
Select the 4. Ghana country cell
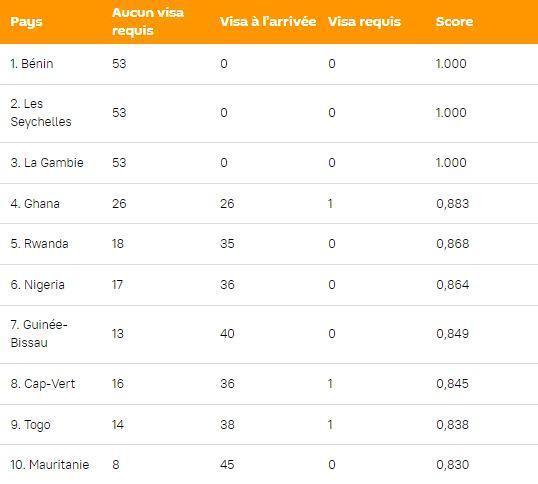[x=35, y=204]
